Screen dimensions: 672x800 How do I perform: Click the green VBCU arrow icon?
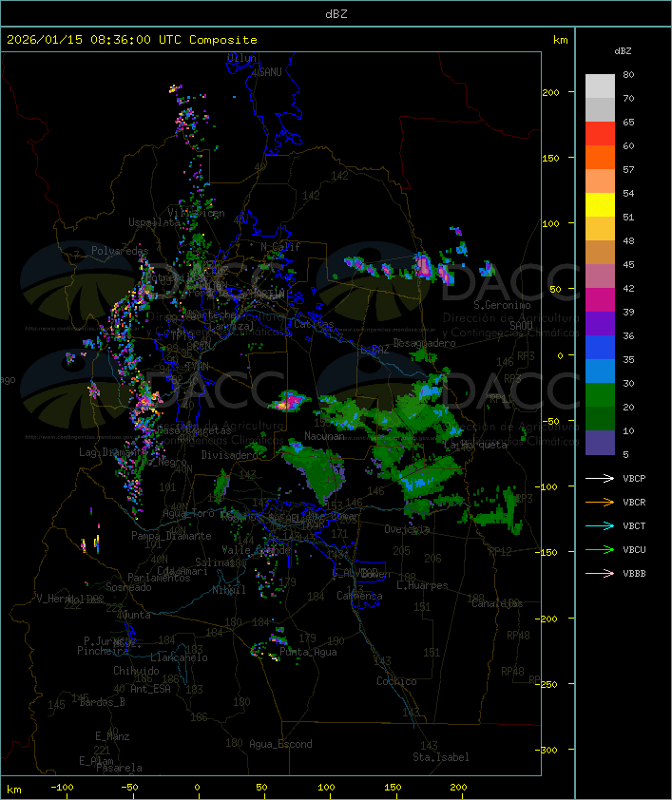tap(600, 549)
